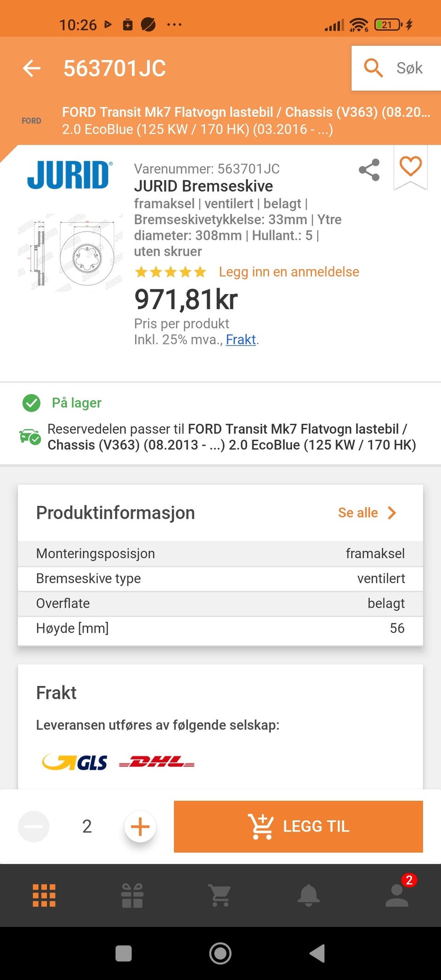Tap the five-star product rating
This screenshot has height=980, width=441.
pos(170,272)
